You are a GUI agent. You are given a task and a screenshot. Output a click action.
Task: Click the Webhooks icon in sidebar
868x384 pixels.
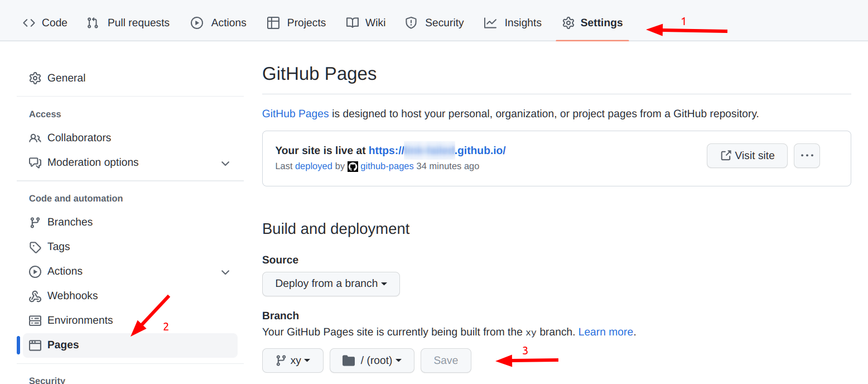coord(35,296)
